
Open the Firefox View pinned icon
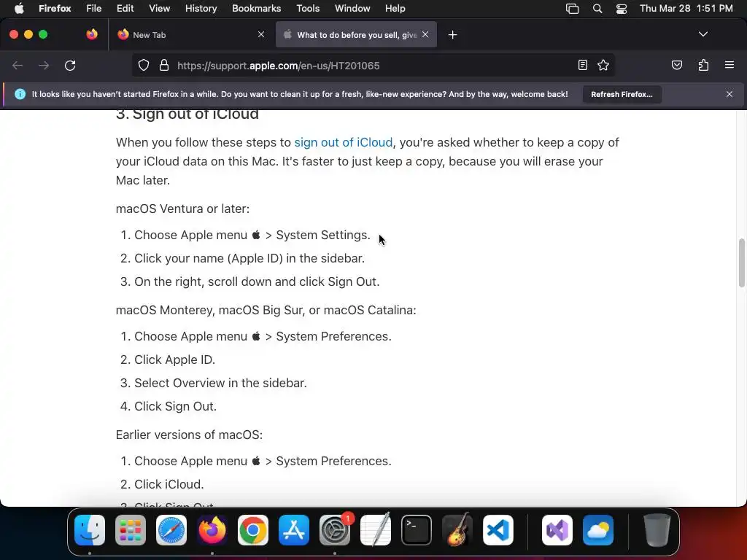point(92,34)
